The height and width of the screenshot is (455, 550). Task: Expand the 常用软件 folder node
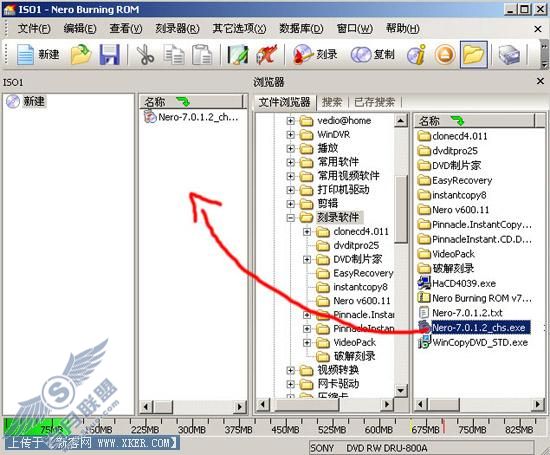click(x=290, y=162)
